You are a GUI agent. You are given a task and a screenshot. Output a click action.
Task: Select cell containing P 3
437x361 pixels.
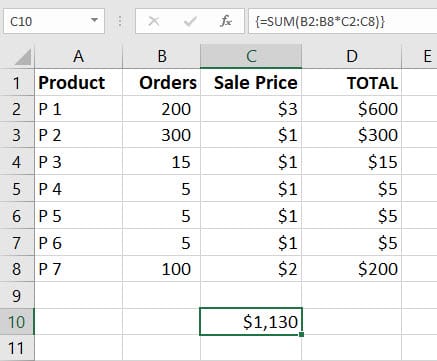(x=78, y=162)
